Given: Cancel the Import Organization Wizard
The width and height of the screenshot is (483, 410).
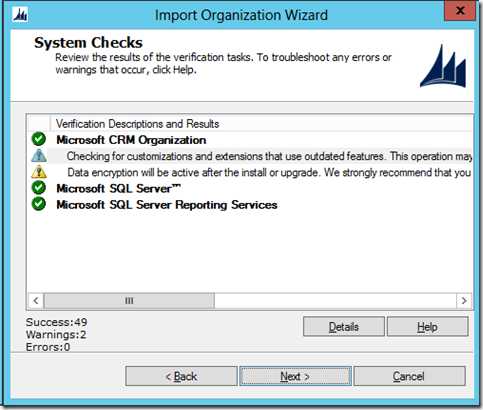Looking at the screenshot, I should click(409, 376).
